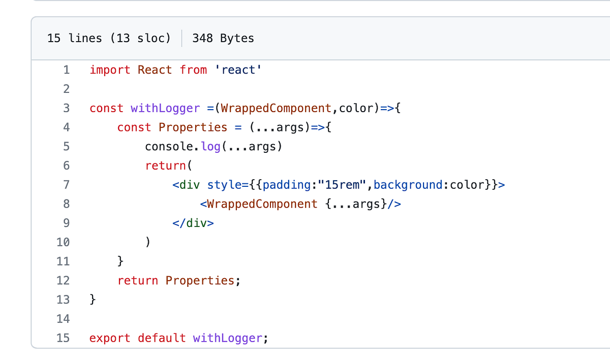This screenshot has height=364, width=610.
Task: Select line number 3
Action: [66, 108]
